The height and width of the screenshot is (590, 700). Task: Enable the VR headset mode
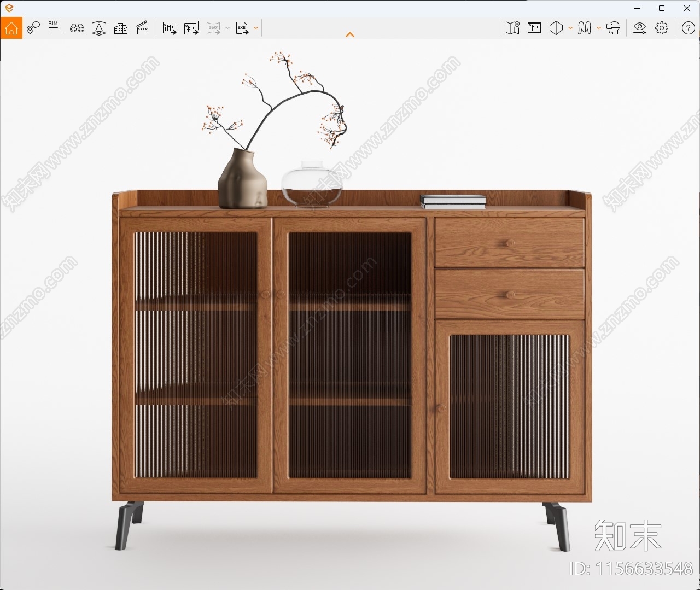point(614,28)
